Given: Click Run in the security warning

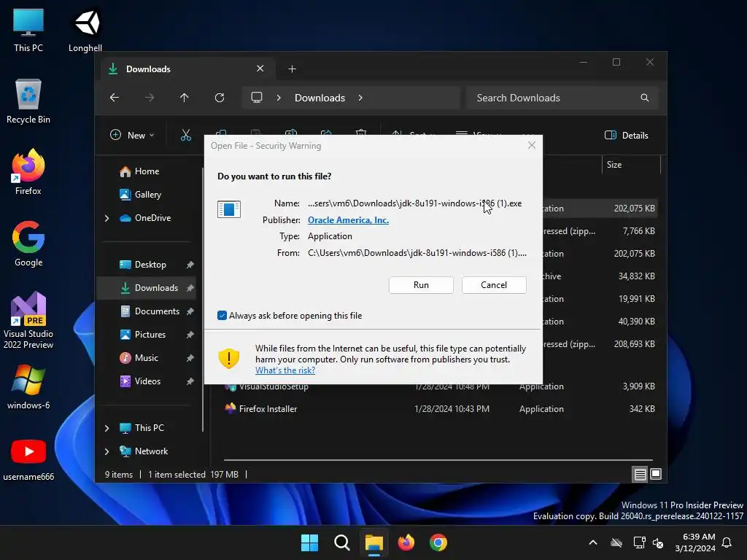Looking at the screenshot, I should pos(421,285).
